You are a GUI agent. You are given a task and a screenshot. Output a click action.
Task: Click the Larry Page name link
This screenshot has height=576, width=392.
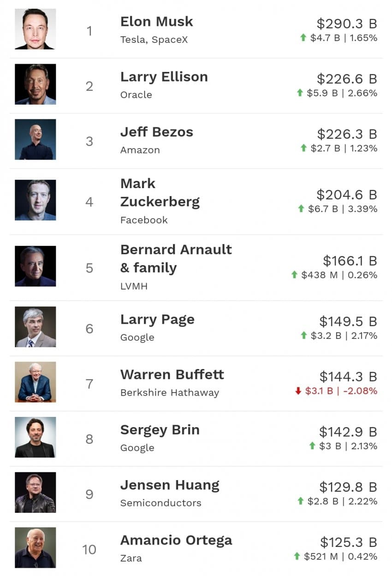click(x=157, y=320)
